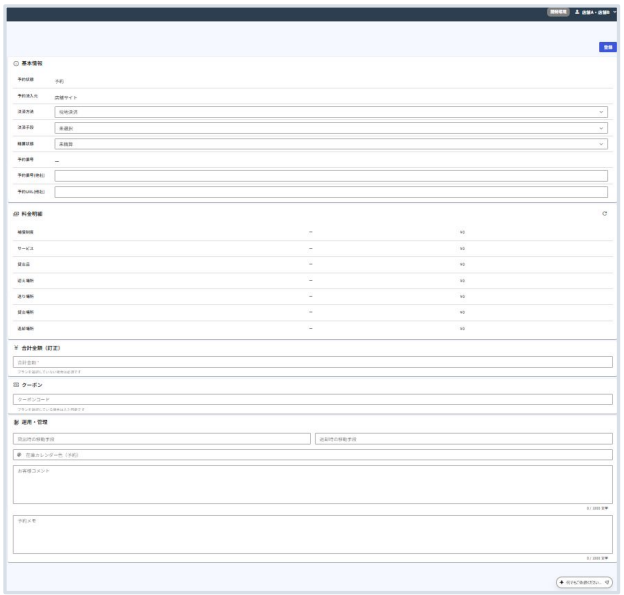Image resolution: width=624 pixels, height=595 pixels.
Task: Open the 決済方法 dropdown
Action: [x=330, y=113]
